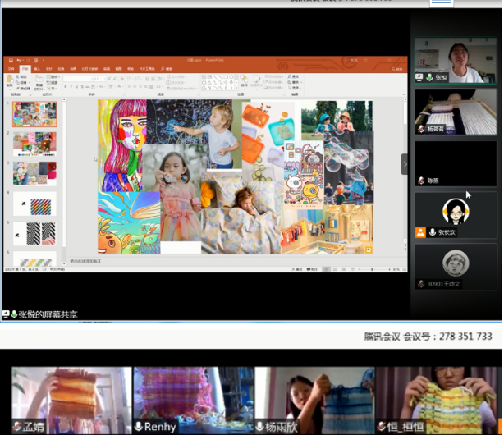Select slide 2 thumbnail in PowerPoint panel
Screen dimensions: 504x435
coord(34,144)
